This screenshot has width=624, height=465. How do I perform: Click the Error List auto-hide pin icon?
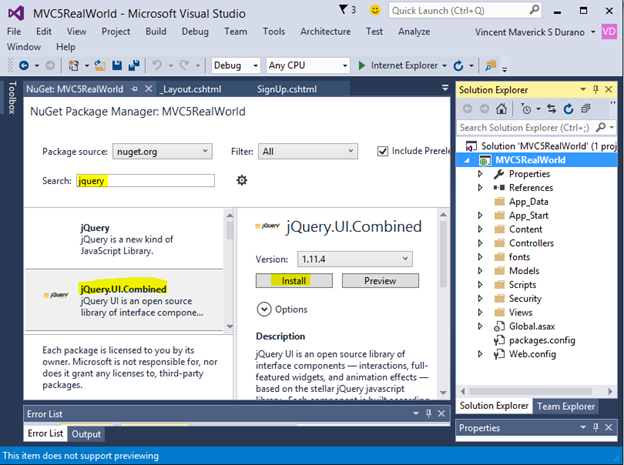[429, 414]
